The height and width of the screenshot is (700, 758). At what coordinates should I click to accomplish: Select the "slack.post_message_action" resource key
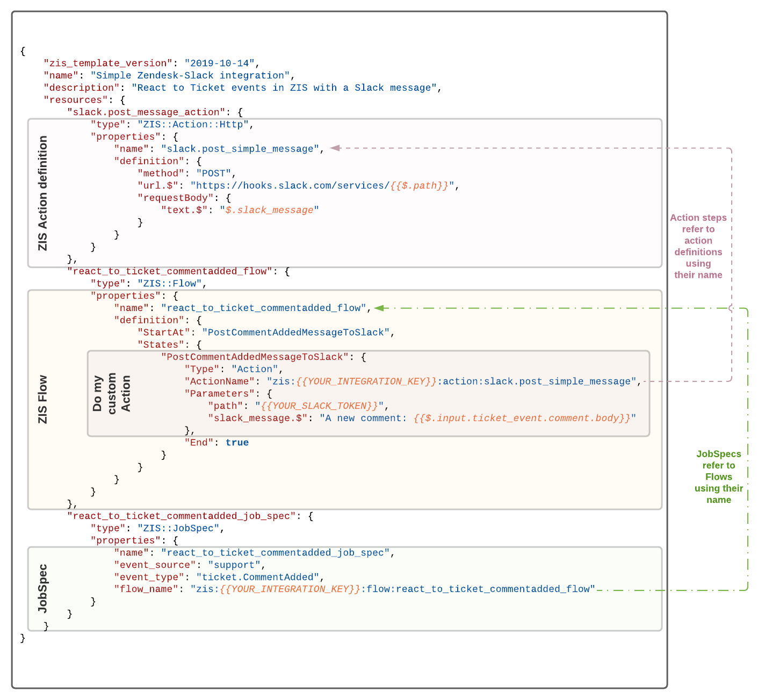click(146, 112)
